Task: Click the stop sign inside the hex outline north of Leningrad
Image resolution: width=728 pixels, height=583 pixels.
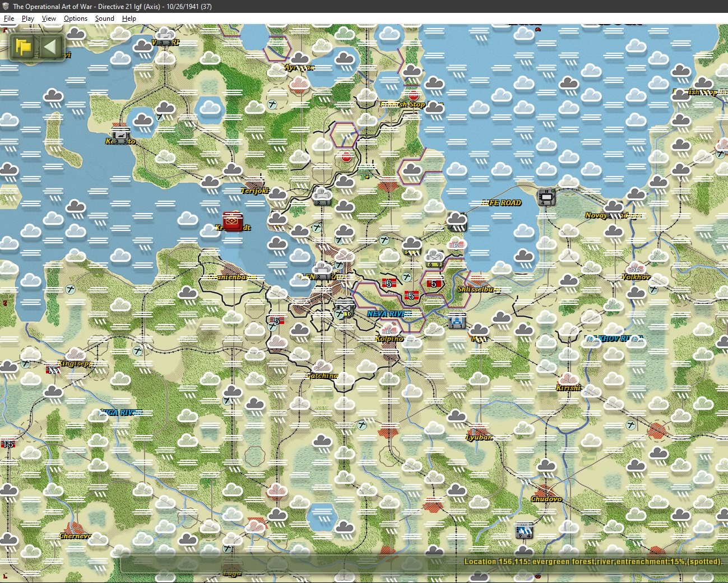Action: point(346,157)
